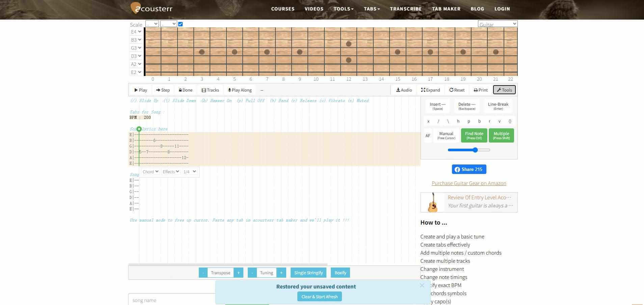Click the Single Stringify button
Screen dimensions: 644x305
click(308, 273)
